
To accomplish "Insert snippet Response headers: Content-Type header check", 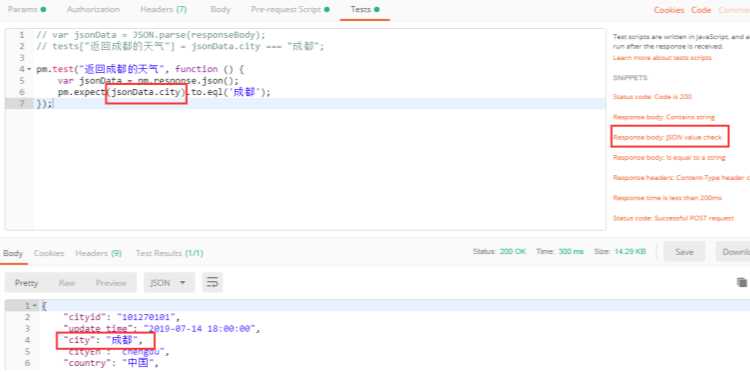I will [x=681, y=177].
